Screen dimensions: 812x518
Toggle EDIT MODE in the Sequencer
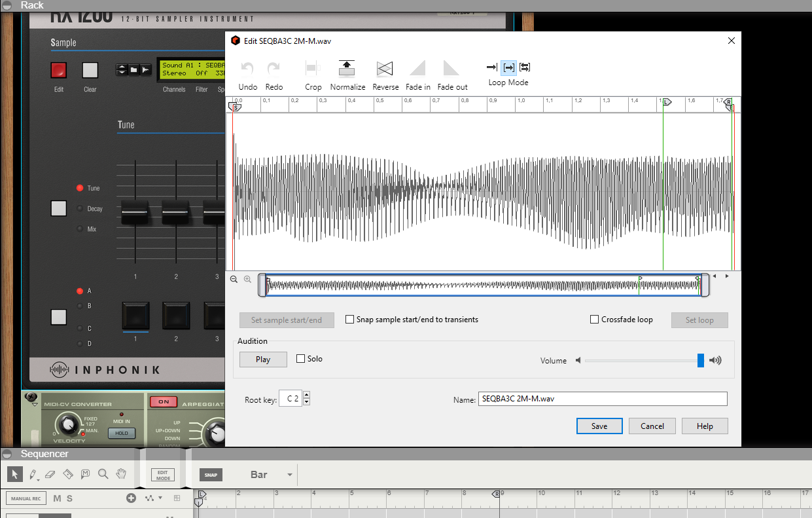pos(163,475)
